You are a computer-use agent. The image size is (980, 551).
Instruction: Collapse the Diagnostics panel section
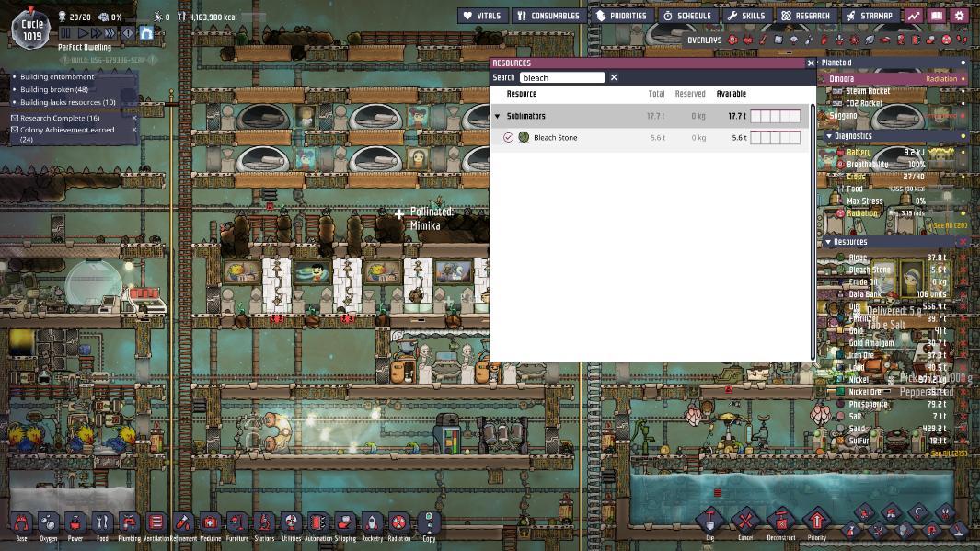pos(829,136)
